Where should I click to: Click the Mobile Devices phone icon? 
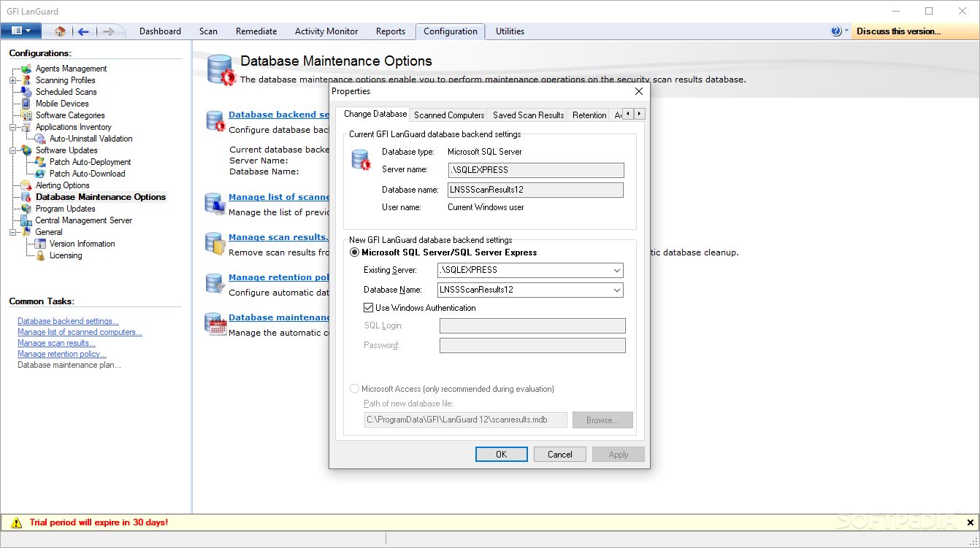click(26, 104)
